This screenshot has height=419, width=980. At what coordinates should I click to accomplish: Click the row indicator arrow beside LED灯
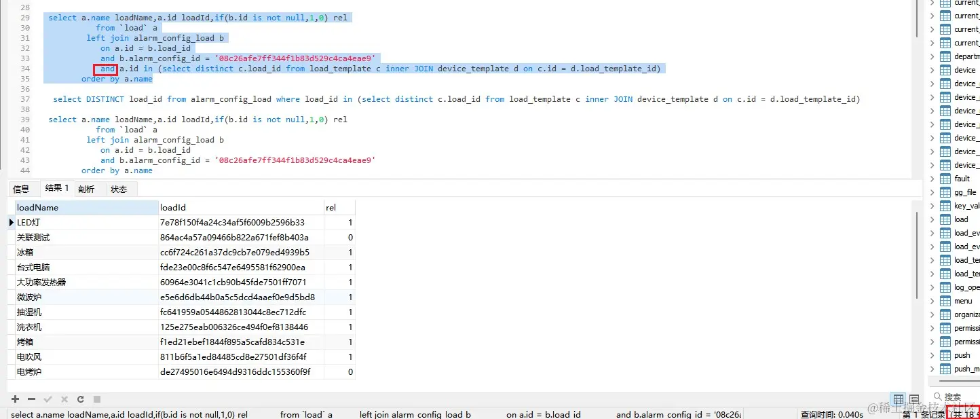[11, 222]
